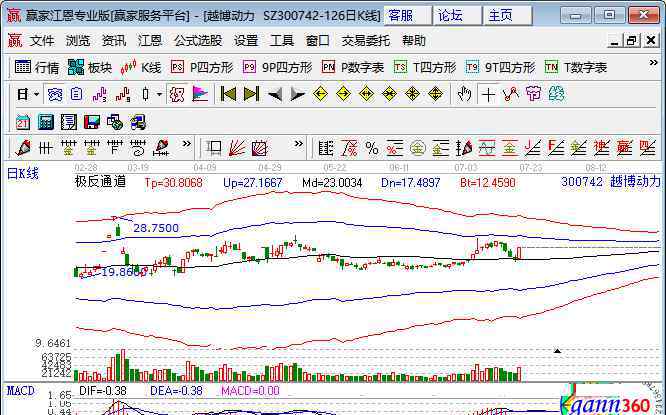Toggle the 权 rights-adjustment button
The width and height of the screenshot is (666, 415).
177,94
